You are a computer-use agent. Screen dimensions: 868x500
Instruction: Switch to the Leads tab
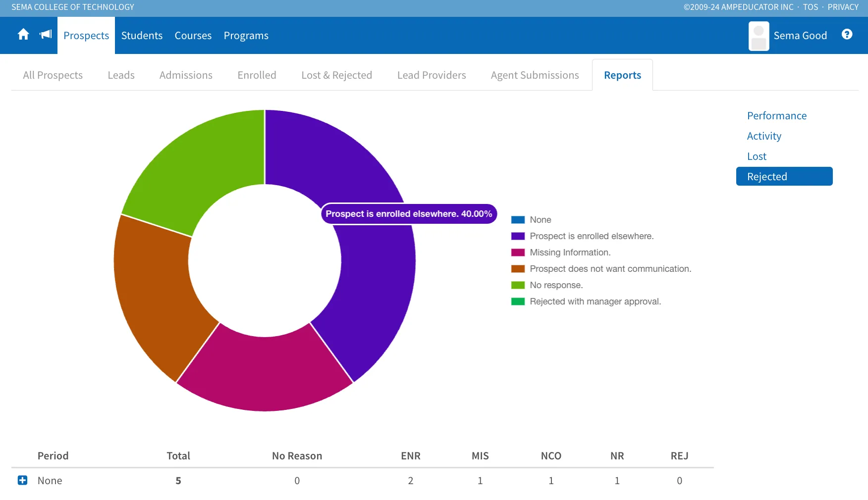pyautogui.click(x=121, y=75)
